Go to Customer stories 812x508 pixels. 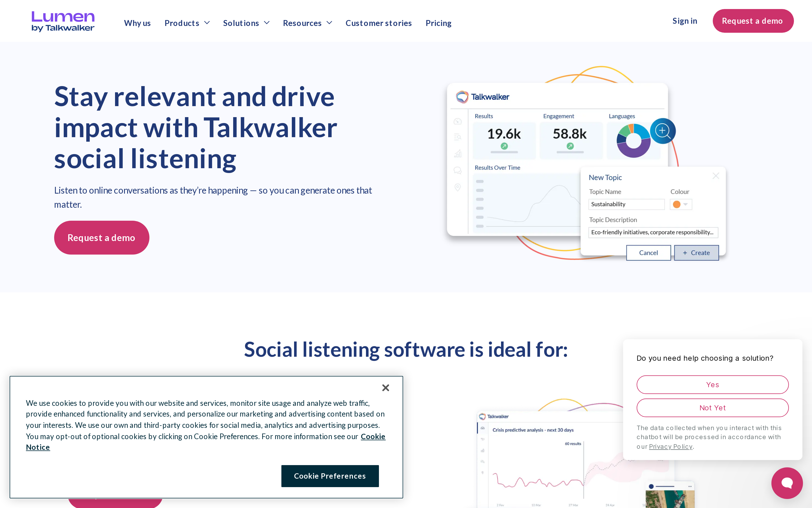pyautogui.click(x=378, y=23)
